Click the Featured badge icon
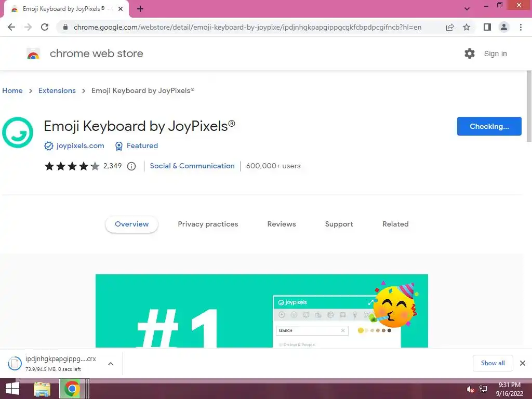The width and height of the screenshot is (532, 399). coord(119,146)
